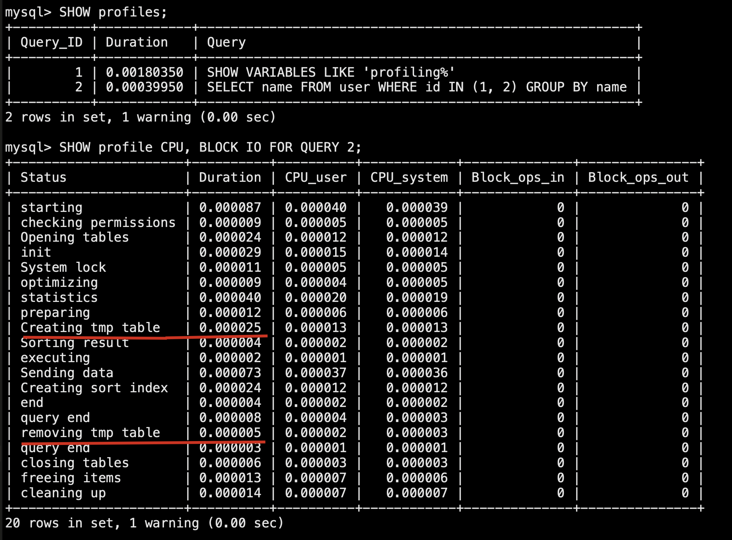Select CPU_user value 0.000020 for statistics

point(316,298)
